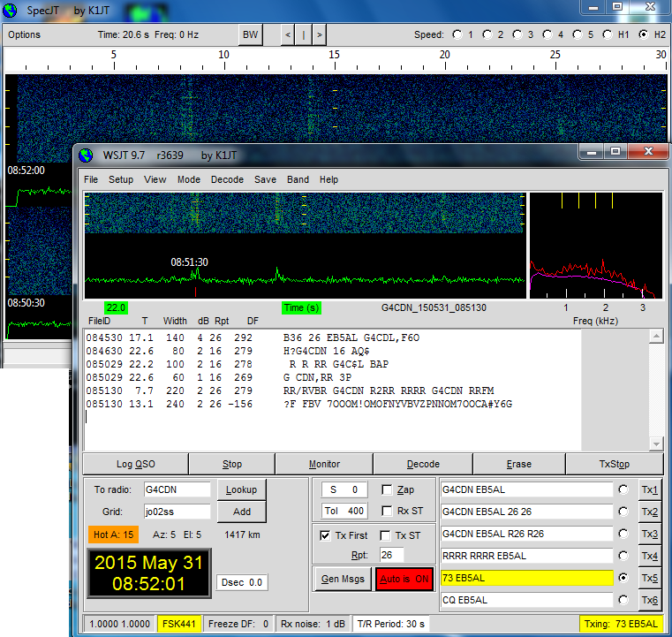Click the WSJT globe icon in title bar
Image resolution: width=672 pixels, height=637 pixels.
pos(86,155)
